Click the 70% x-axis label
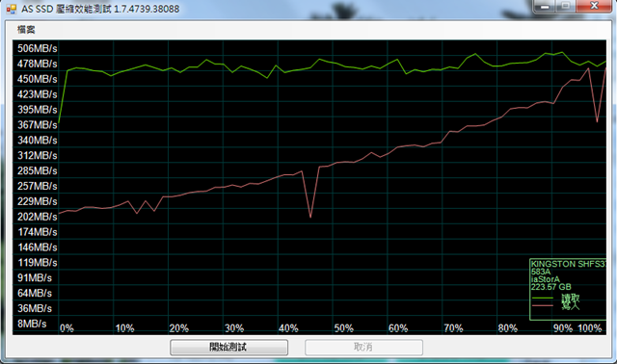The width and height of the screenshot is (617, 364). click(453, 328)
